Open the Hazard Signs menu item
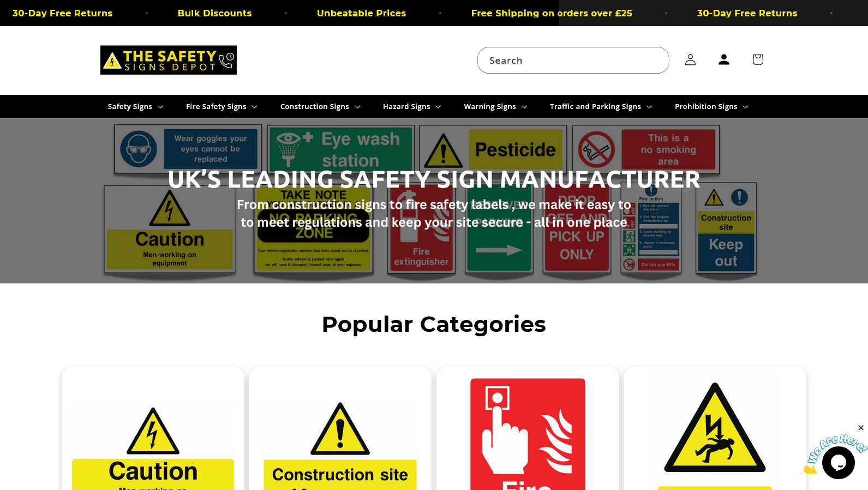The height and width of the screenshot is (490, 868). [412, 107]
